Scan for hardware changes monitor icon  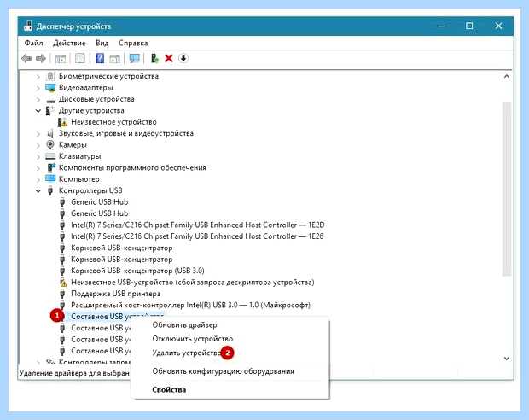[134, 58]
